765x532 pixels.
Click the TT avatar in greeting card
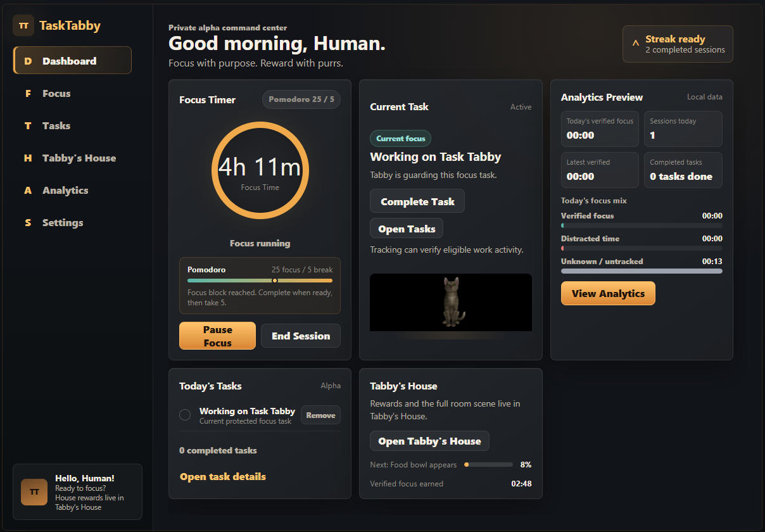(x=34, y=492)
